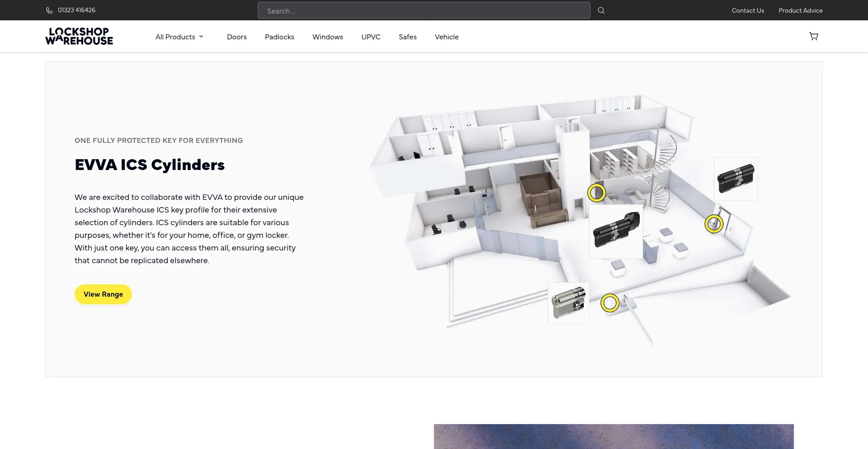Open the Doors menu
868x449 pixels.
pos(236,37)
